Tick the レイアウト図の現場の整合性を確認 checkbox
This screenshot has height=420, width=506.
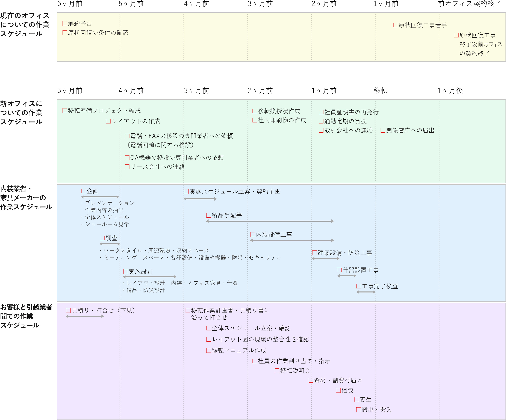[209, 339]
